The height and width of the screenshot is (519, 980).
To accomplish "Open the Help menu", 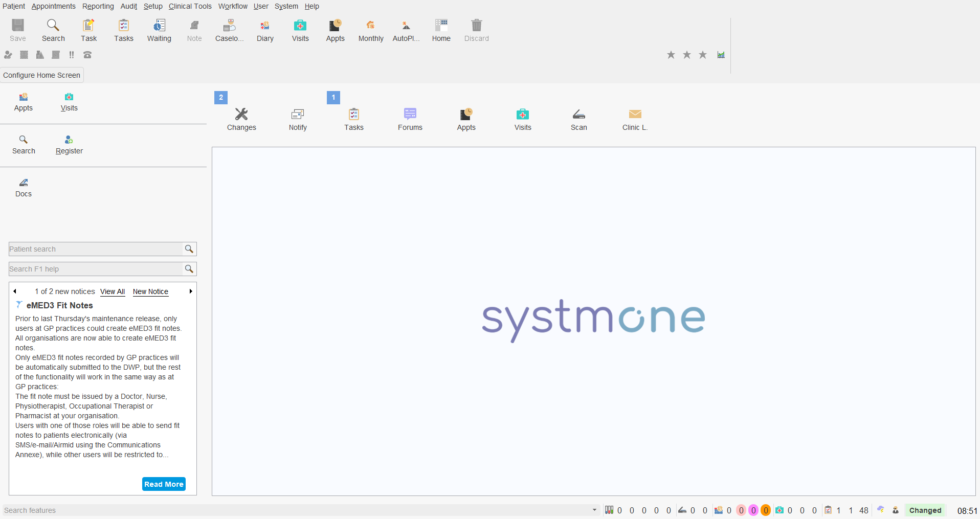I will (x=312, y=6).
